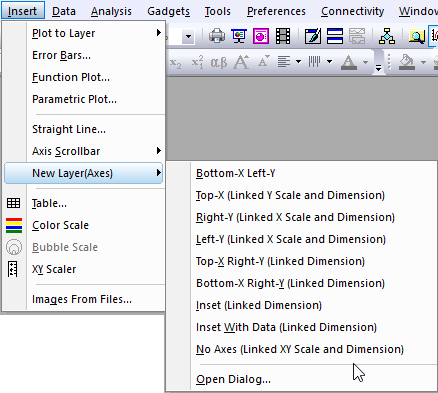
Task: Click the yellow magnifier find icon
Action: pos(417,36)
